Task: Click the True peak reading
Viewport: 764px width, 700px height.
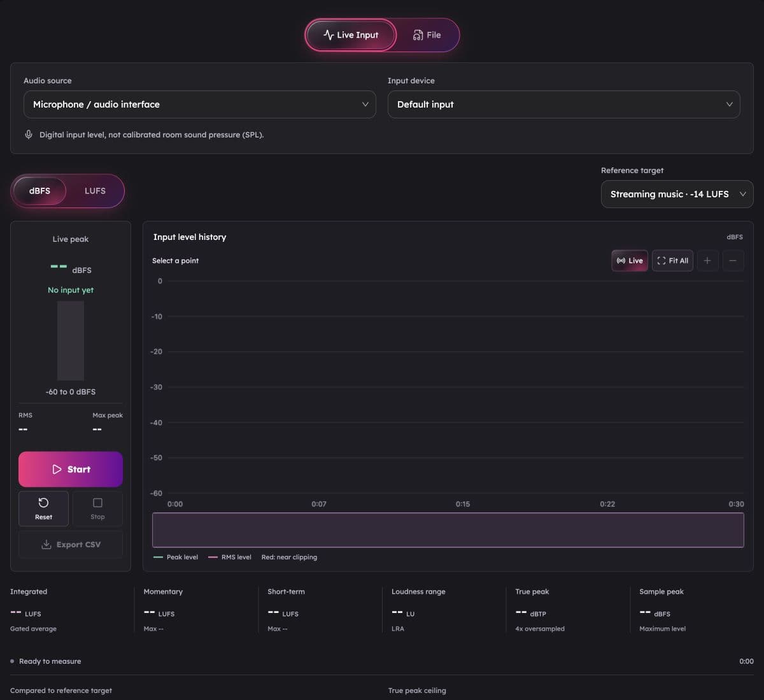Action: (531, 613)
